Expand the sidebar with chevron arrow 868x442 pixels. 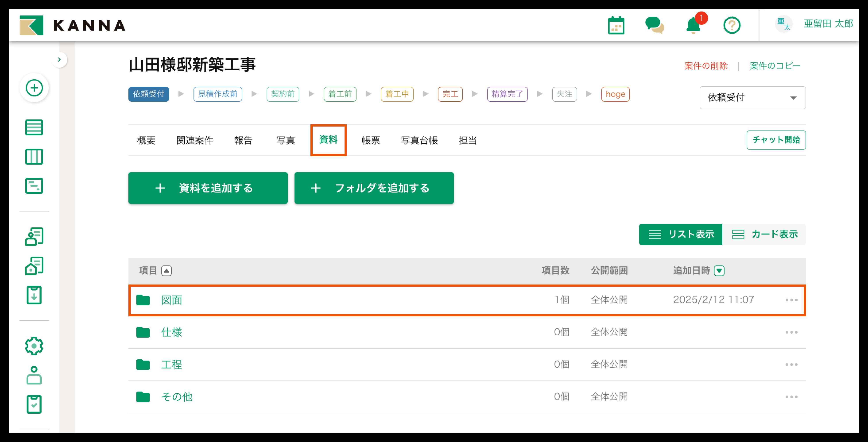point(59,60)
